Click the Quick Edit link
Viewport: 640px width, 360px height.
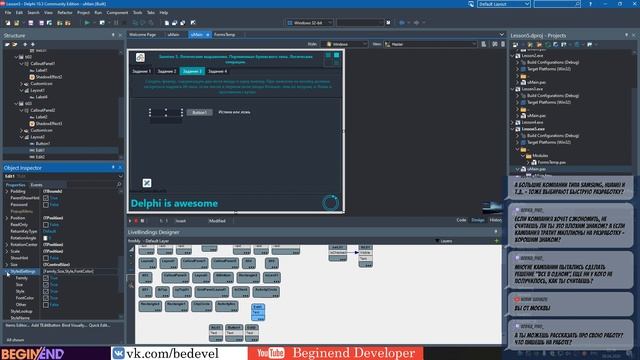tap(100, 325)
